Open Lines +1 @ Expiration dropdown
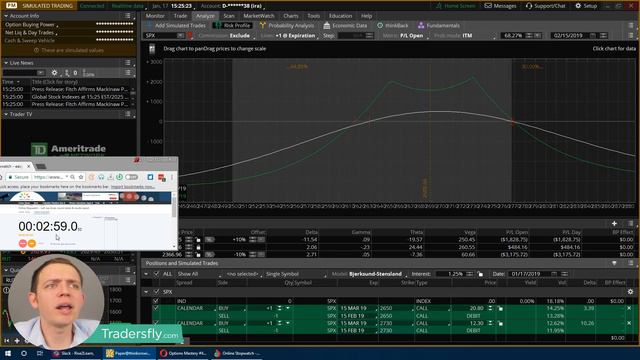640x360 pixels. click(x=296, y=36)
